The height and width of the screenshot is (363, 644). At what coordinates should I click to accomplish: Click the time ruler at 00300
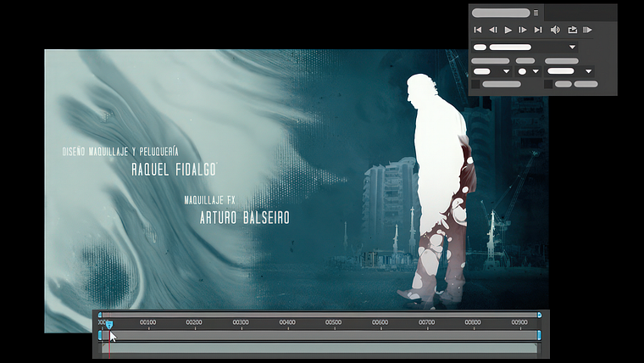pos(241,322)
